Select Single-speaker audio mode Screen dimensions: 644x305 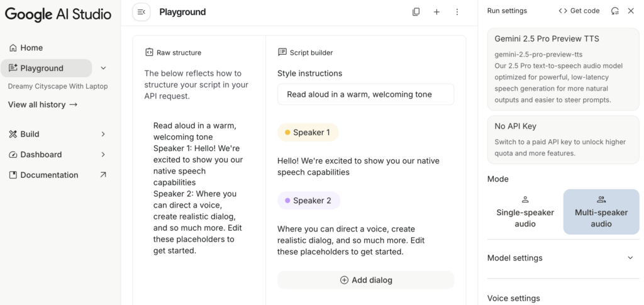tap(525, 212)
